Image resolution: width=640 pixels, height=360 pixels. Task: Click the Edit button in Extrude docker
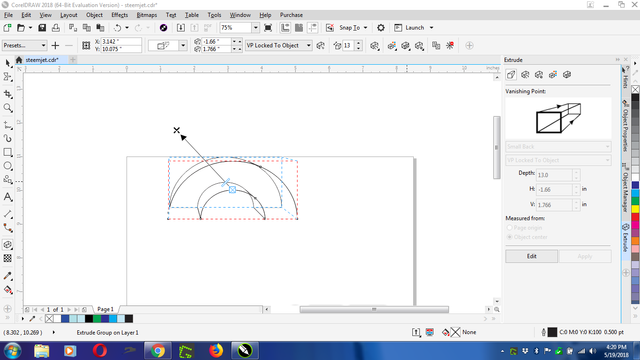click(x=531, y=256)
